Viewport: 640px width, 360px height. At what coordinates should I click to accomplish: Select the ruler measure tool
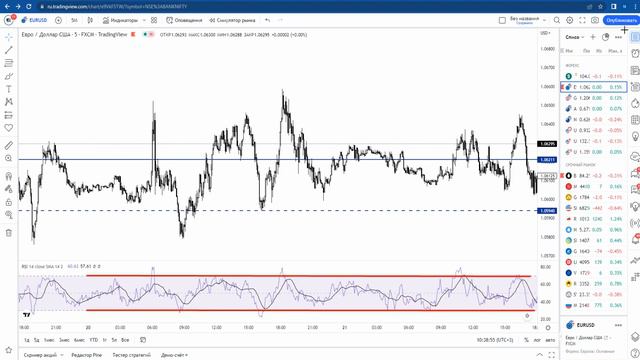tap(9, 145)
